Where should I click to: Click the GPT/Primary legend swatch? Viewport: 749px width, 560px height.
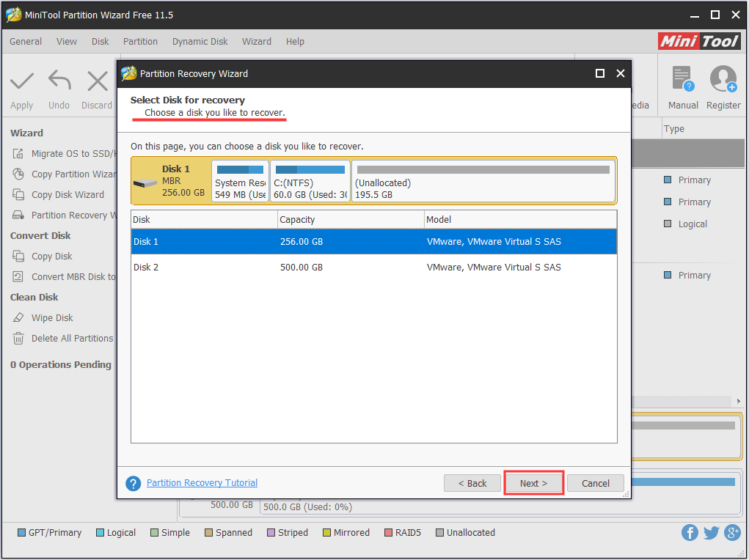click(21, 533)
